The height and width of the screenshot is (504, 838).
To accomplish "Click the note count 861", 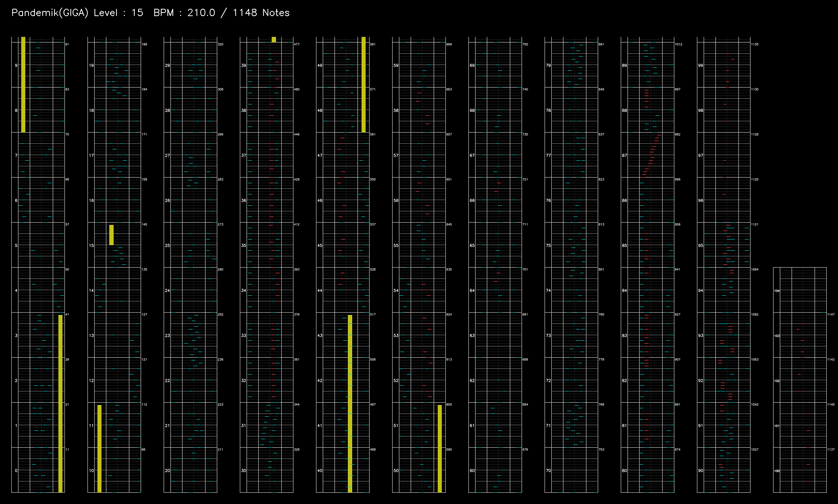I will 601,45.
